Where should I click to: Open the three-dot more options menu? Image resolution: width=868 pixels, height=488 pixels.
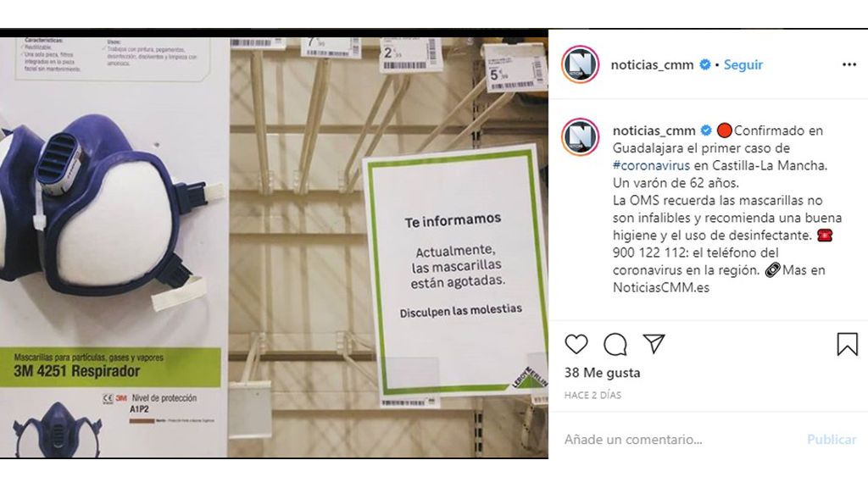[x=849, y=64]
